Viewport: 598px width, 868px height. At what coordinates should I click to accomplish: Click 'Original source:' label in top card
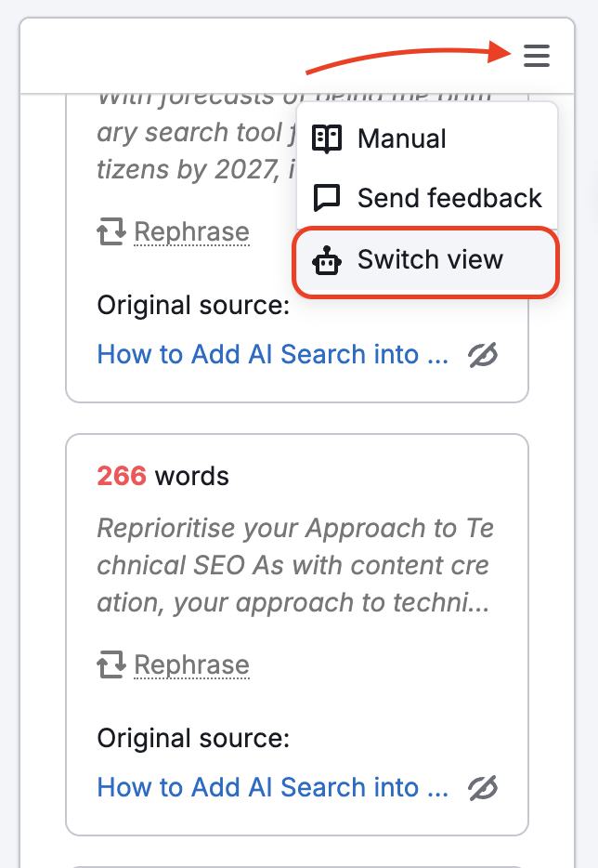pyautogui.click(x=193, y=306)
